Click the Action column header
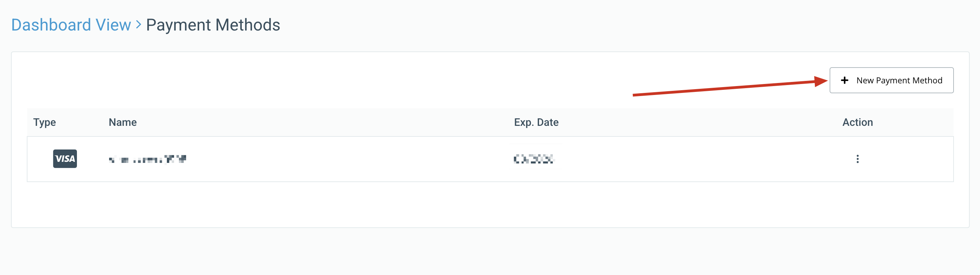 (x=857, y=122)
